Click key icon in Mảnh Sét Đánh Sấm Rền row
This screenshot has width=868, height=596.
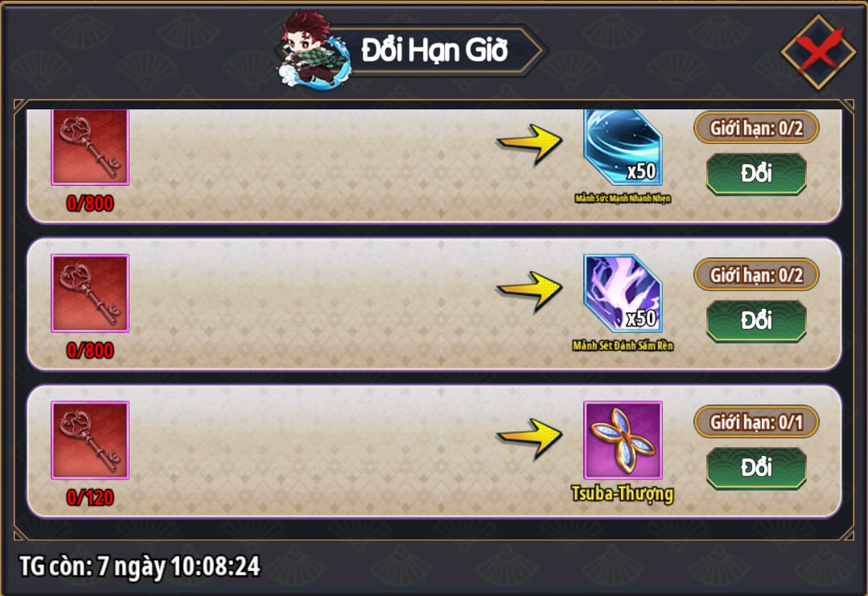coord(90,294)
